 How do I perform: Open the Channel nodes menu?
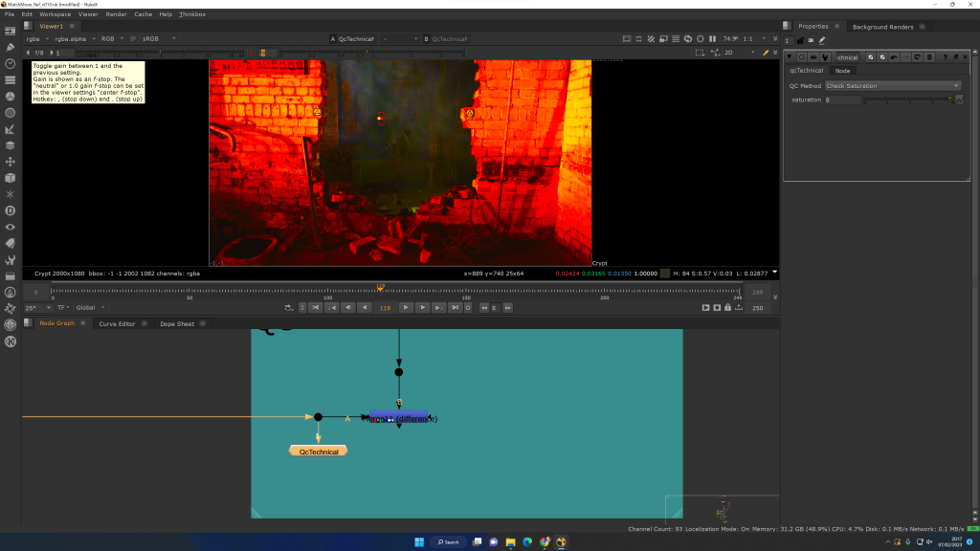click(x=10, y=80)
